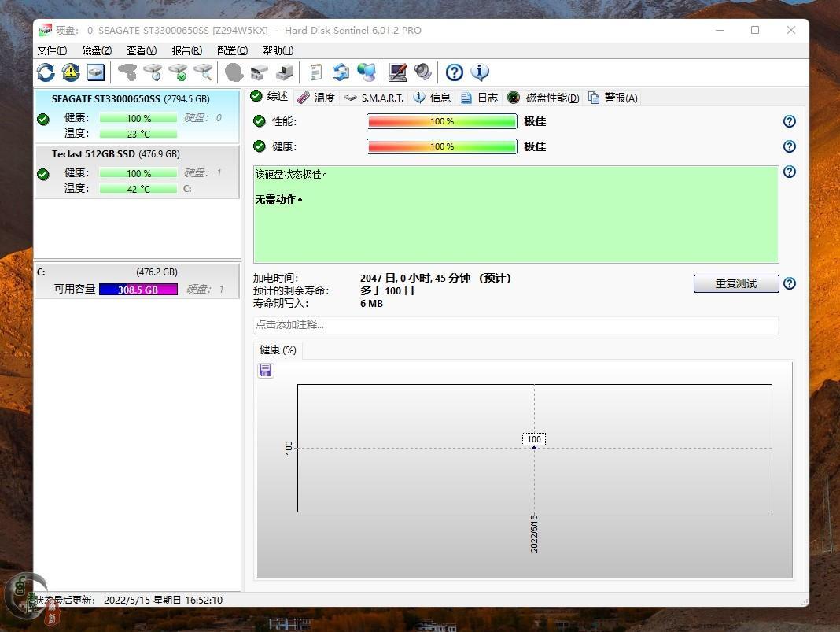The width and height of the screenshot is (840, 632).
Task: Open the report document toolbar icon
Action: pyautogui.click(x=315, y=72)
